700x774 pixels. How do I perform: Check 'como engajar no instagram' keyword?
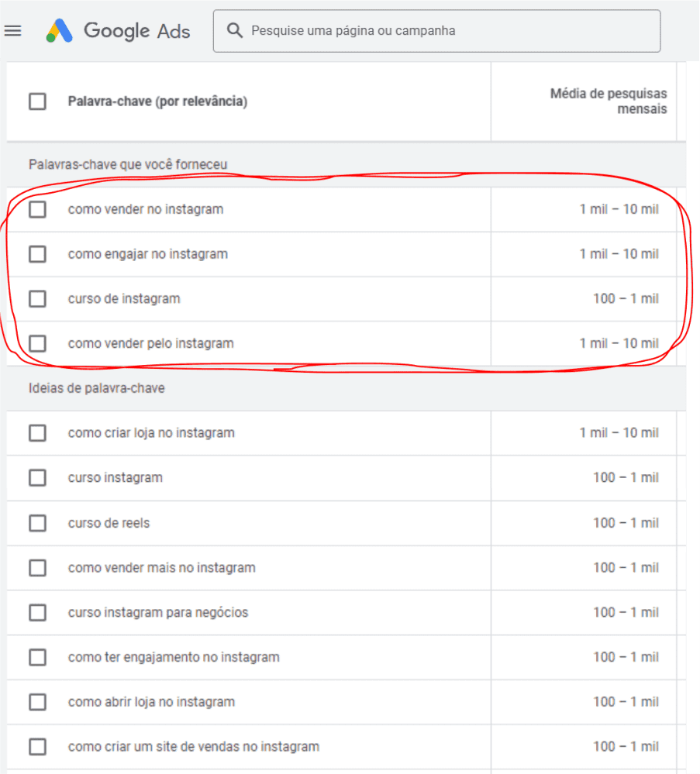[37, 254]
